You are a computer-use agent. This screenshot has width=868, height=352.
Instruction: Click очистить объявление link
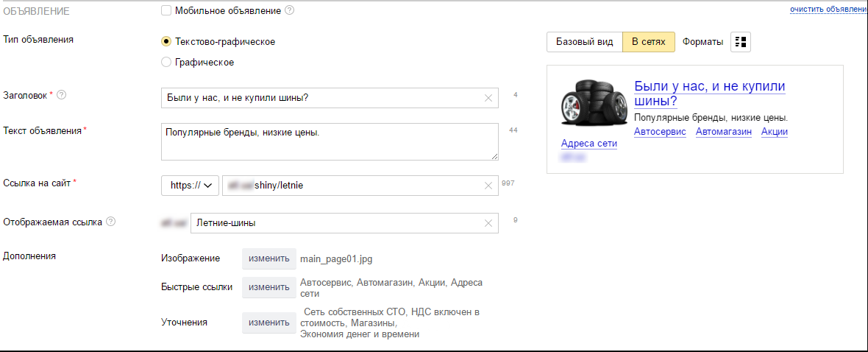click(x=828, y=9)
